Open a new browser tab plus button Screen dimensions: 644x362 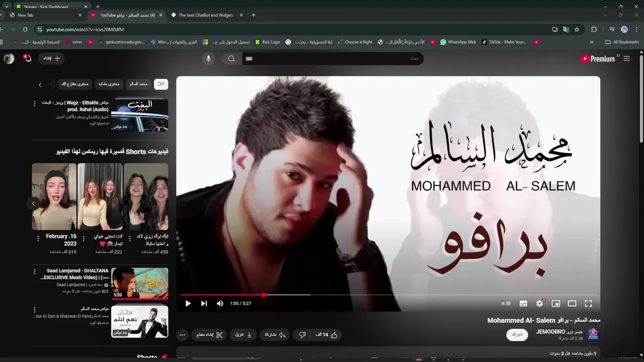click(x=253, y=15)
